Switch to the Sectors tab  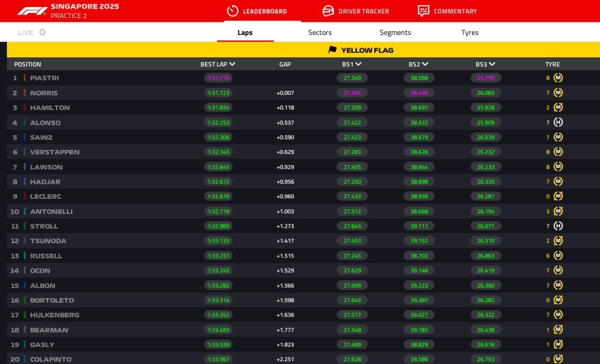pos(319,32)
